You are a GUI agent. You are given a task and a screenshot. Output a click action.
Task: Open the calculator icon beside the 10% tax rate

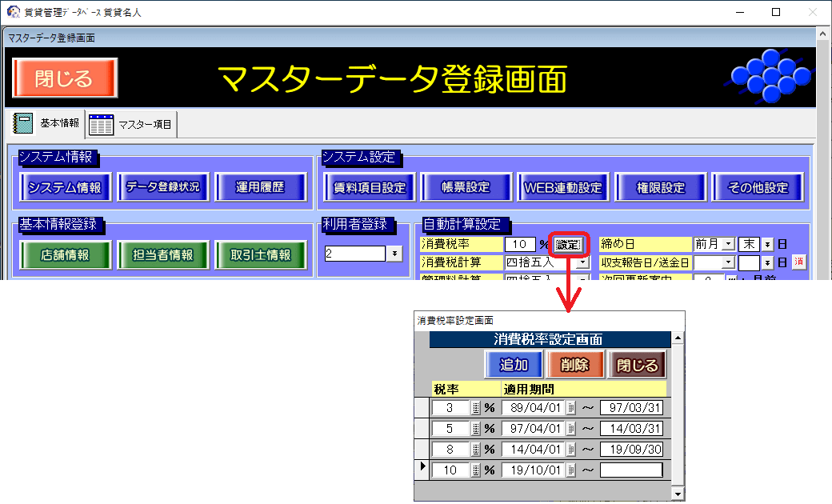point(476,470)
